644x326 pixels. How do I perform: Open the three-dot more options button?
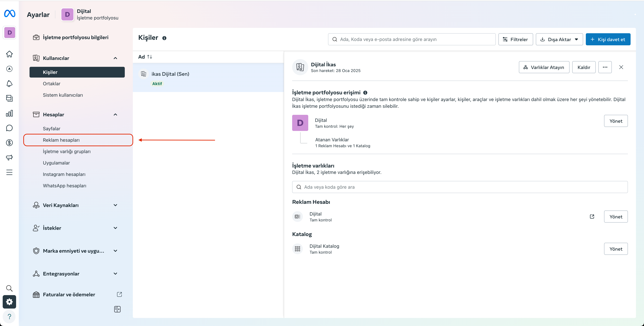point(605,67)
